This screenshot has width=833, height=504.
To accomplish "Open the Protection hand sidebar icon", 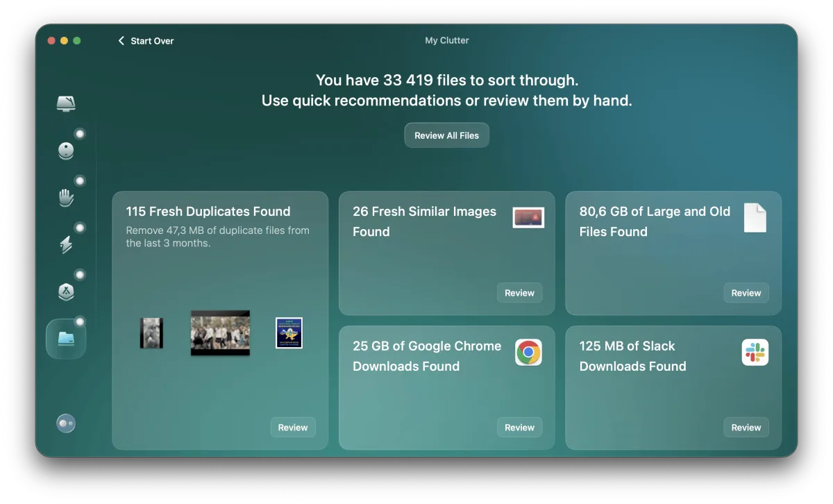I will pyautogui.click(x=66, y=197).
